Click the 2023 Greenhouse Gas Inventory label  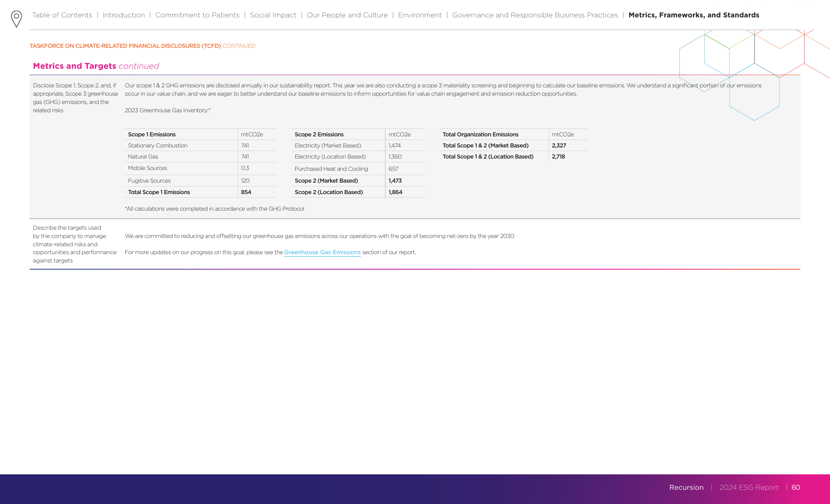(x=168, y=110)
